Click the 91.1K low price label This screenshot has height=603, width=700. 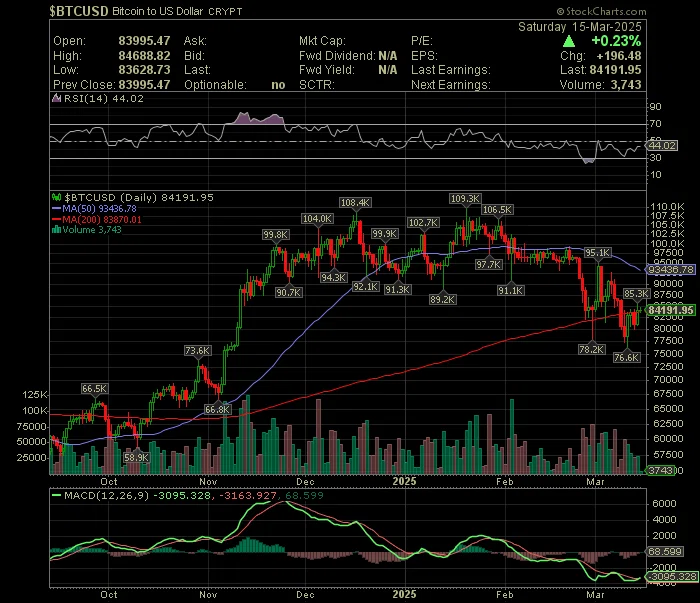point(511,291)
